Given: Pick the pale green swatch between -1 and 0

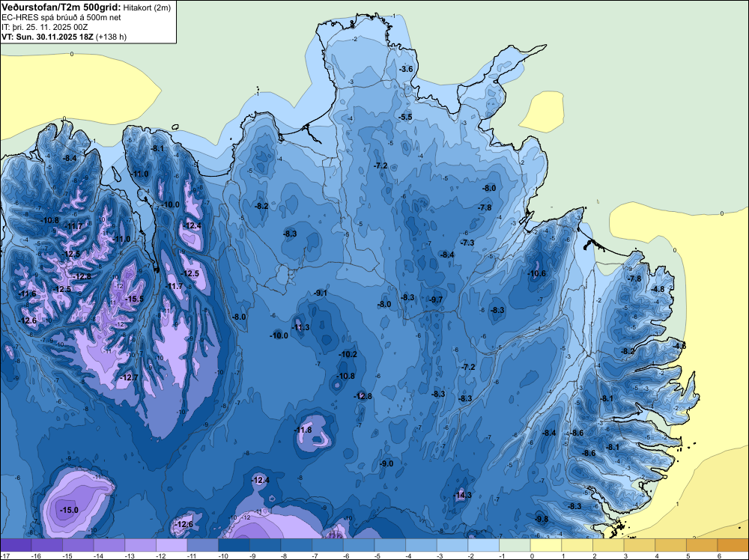Looking at the screenshot, I should coord(515,545).
